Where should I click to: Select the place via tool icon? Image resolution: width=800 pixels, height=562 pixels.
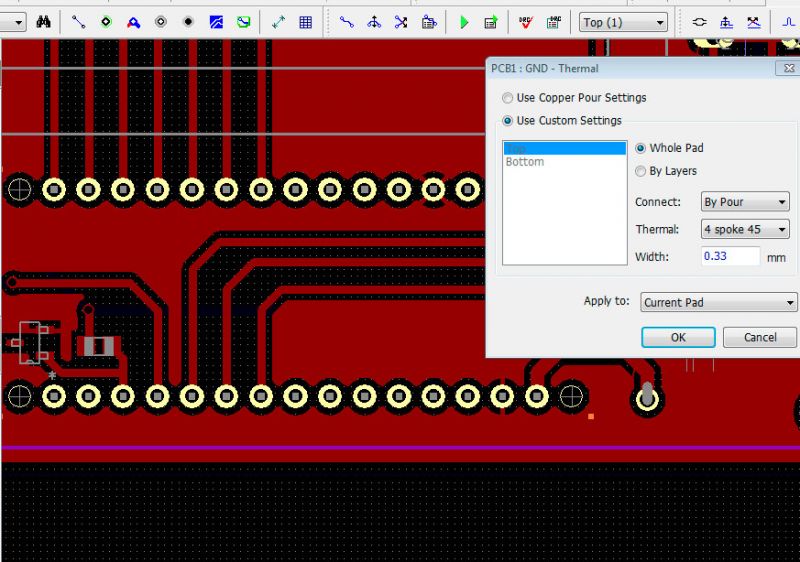coord(160,22)
